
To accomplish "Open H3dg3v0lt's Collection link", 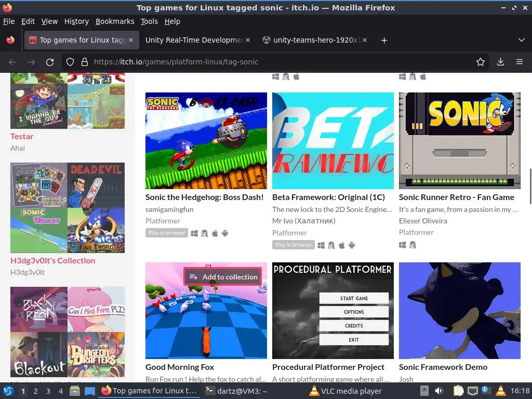I will (x=52, y=261).
